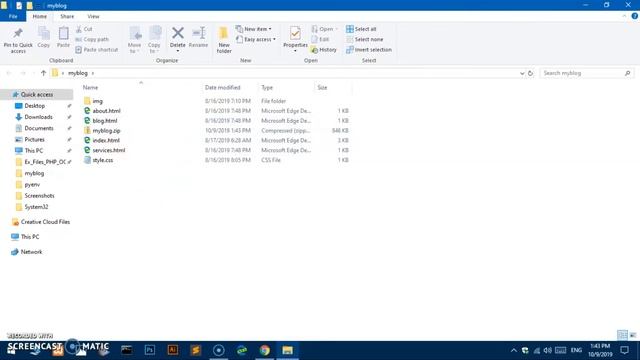Open System32 folder in navigation pane
The image size is (640, 360).
[36, 207]
